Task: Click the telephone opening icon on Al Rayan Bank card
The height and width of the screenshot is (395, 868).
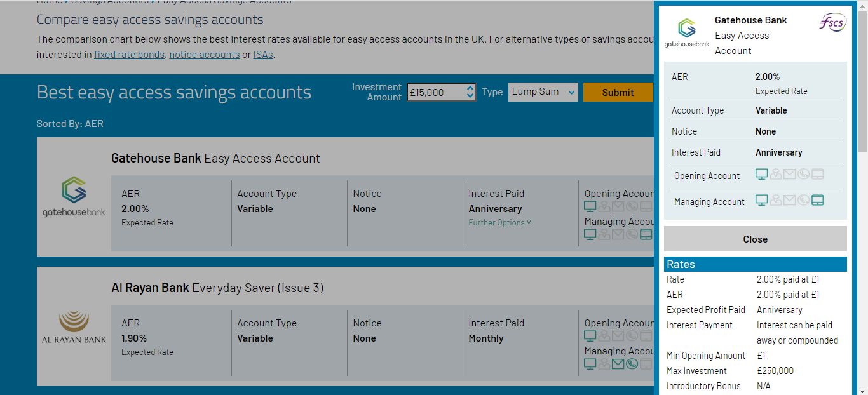Action: [x=632, y=336]
